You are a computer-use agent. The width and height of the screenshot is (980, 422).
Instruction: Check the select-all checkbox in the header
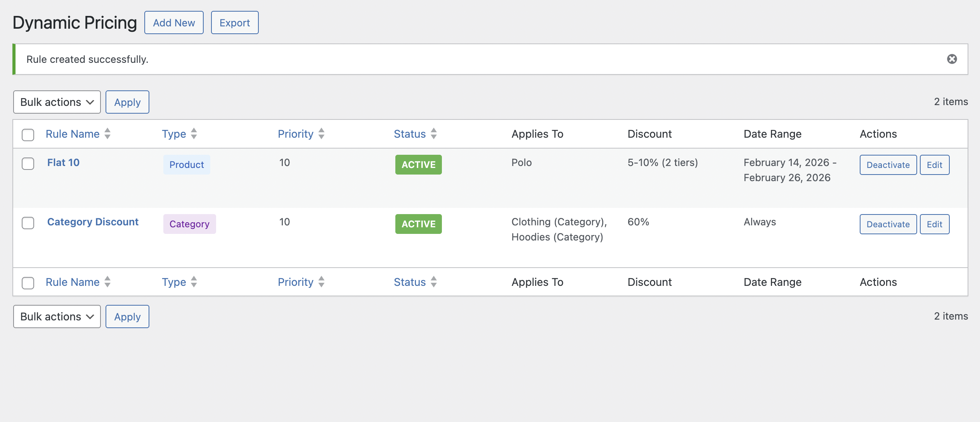click(x=28, y=135)
